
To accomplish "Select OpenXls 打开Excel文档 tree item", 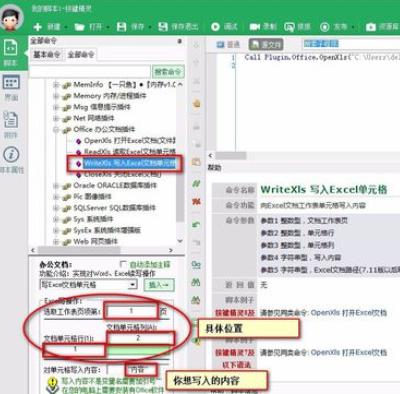I will (x=129, y=141).
